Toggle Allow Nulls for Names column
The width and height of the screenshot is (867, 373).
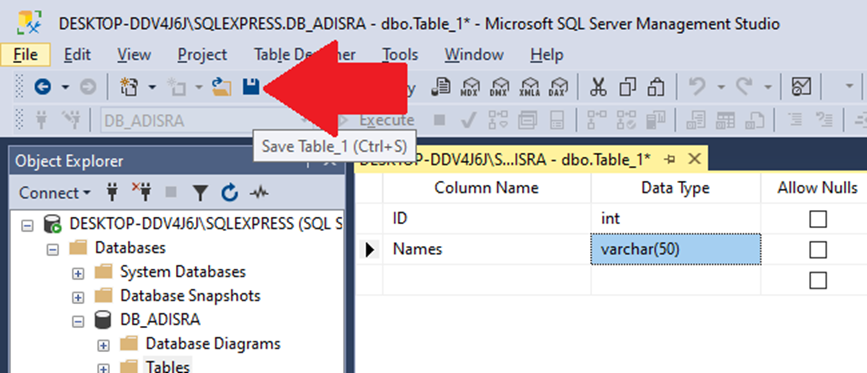818,250
